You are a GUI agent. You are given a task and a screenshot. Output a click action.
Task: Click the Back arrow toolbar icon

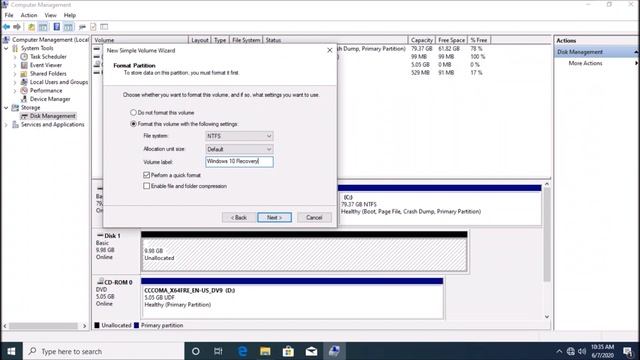tap(7, 27)
